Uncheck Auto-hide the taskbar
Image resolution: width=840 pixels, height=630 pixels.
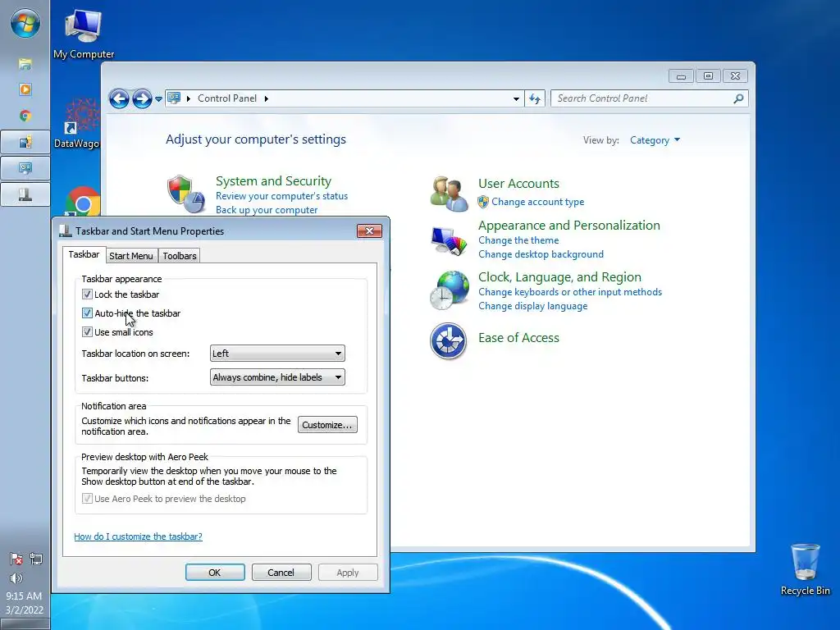(87, 313)
